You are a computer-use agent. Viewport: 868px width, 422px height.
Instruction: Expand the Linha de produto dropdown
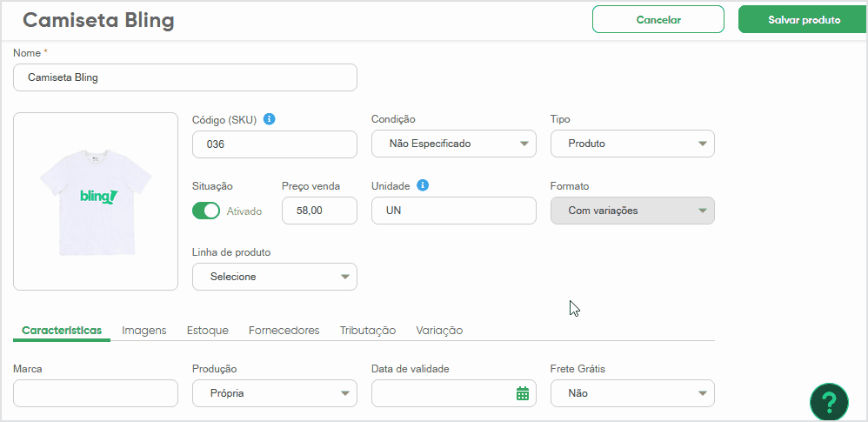click(x=275, y=277)
